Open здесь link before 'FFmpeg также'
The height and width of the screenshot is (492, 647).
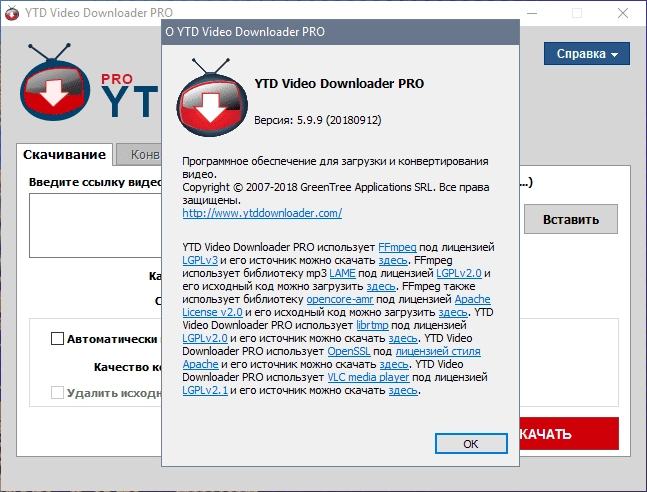[x=381, y=286]
